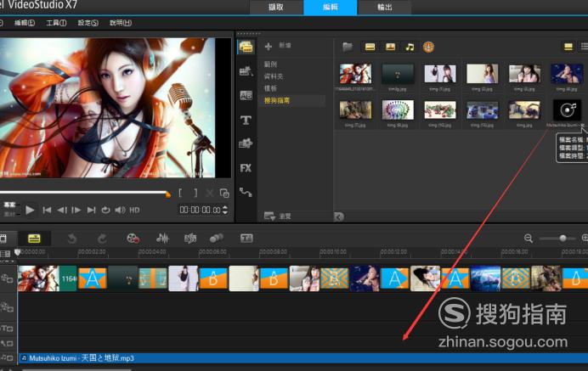Viewport: 588px width, 371px height.
Task: Toggle HD preview mode
Action: (134, 211)
